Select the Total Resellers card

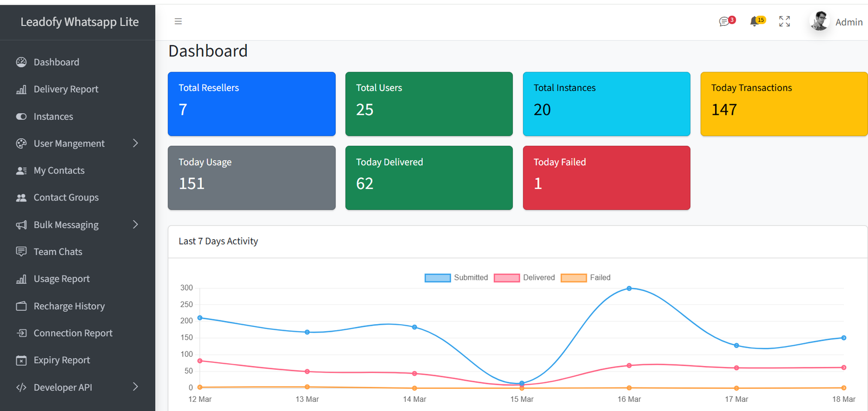coord(252,104)
